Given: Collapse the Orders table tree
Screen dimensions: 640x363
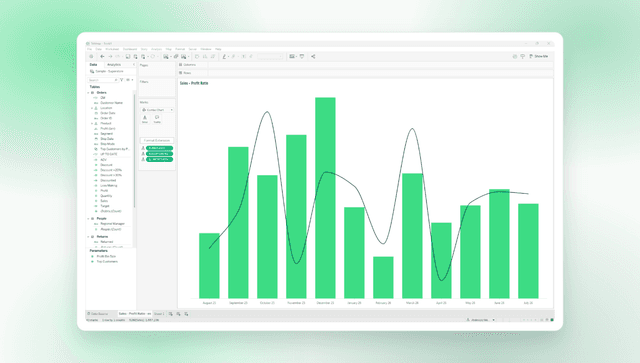Looking at the screenshot, I should tap(89, 93).
